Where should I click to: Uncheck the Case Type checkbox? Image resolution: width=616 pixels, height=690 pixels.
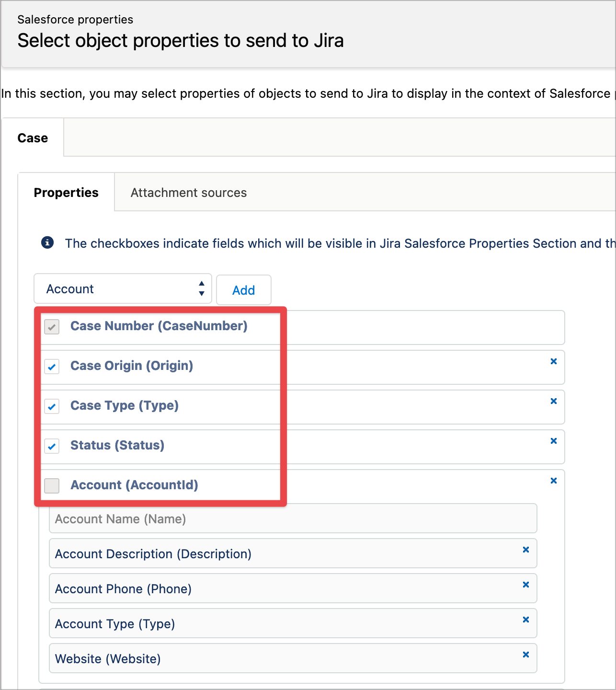pyautogui.click(x=52, y=407)
